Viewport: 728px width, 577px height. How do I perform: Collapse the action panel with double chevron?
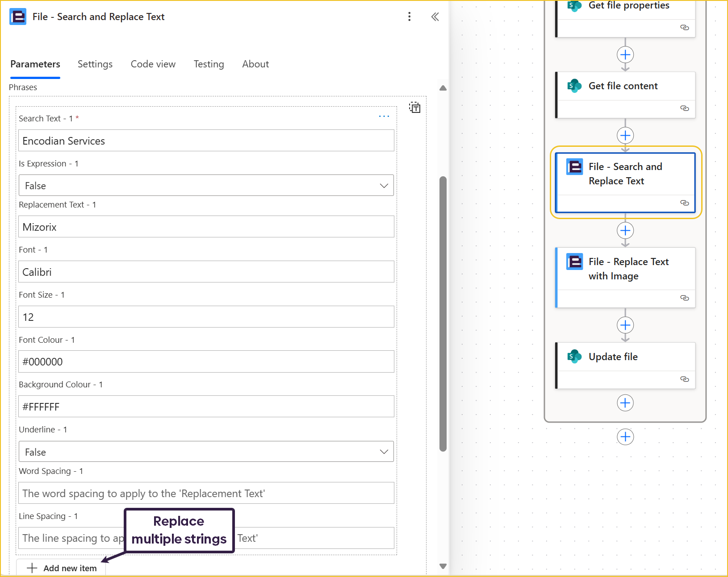(x=435, y=17)
